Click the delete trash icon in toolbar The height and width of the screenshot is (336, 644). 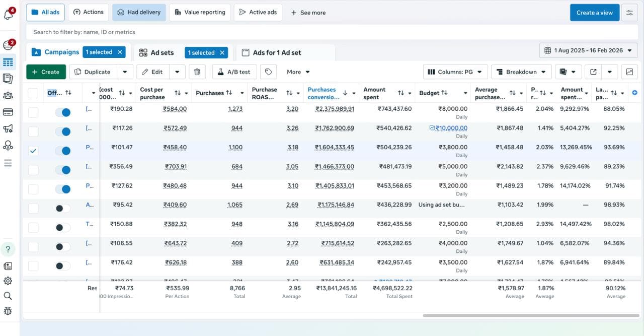(197, 72)
